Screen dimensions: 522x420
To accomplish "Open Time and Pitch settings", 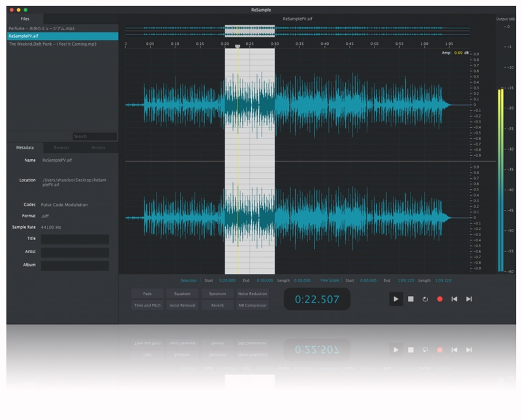I will (x=147, y=305).
